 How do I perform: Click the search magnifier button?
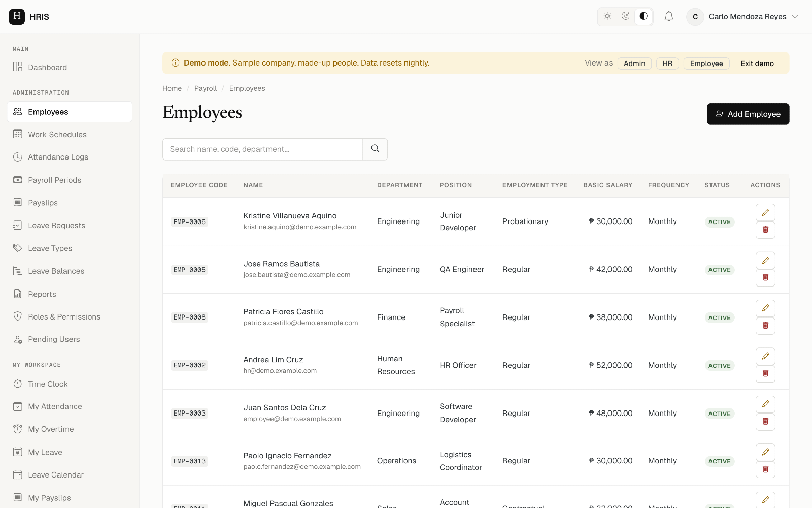click(375, 149)
